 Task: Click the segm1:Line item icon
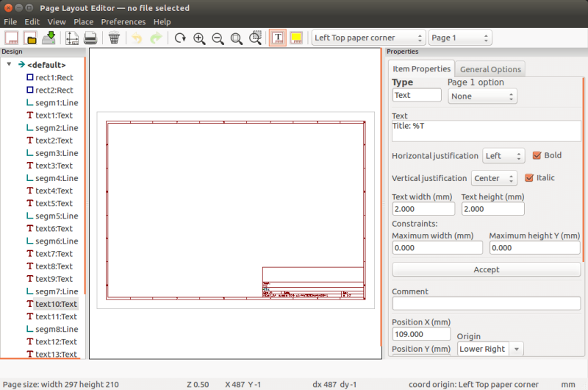click(x=30, y=102)
